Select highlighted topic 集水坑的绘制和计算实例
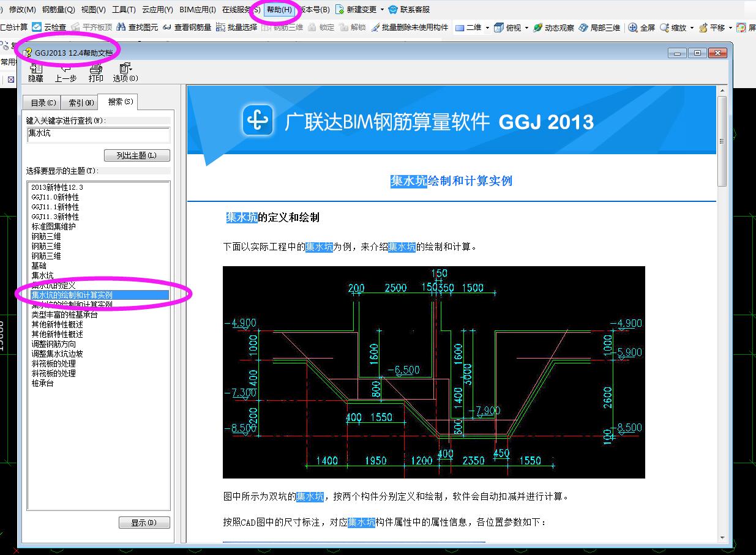 pos(99,295)
